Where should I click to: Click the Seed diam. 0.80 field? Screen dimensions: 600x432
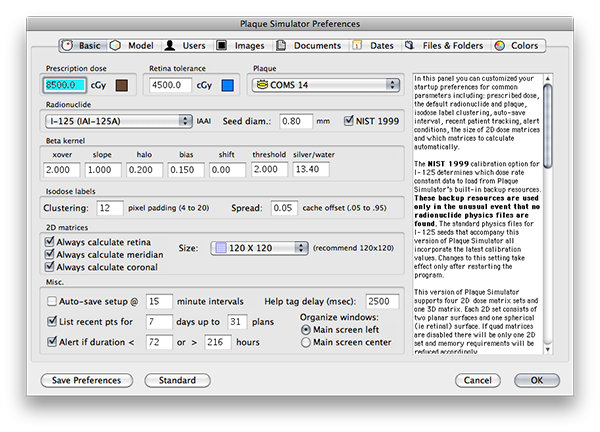296,121
